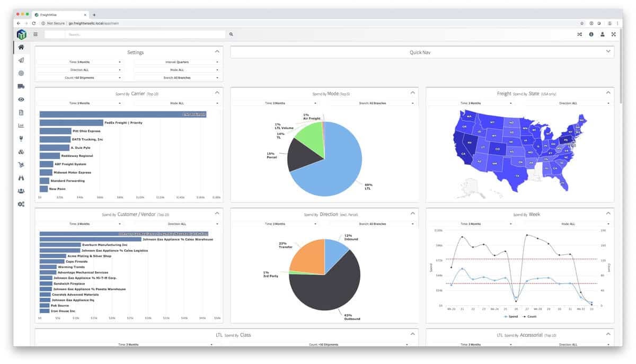This screenshot has height=364, width=636.
Task: Toggle fullscreen with the expand arrows icon
Action: click(614, 34)
